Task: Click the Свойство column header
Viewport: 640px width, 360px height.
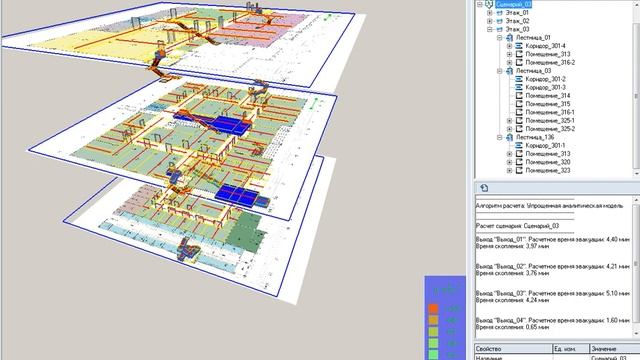Action: tap(513, 349)
